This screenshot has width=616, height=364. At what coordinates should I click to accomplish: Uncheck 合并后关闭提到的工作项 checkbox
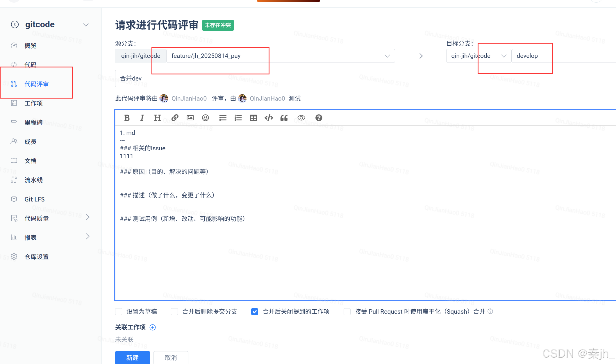(255, 312)
